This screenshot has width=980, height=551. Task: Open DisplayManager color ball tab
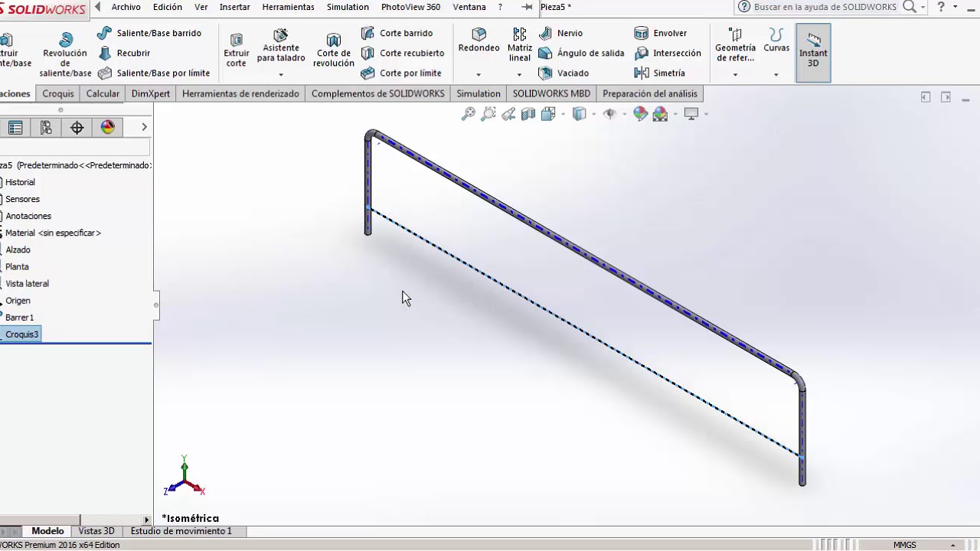(x=107, y=128)
